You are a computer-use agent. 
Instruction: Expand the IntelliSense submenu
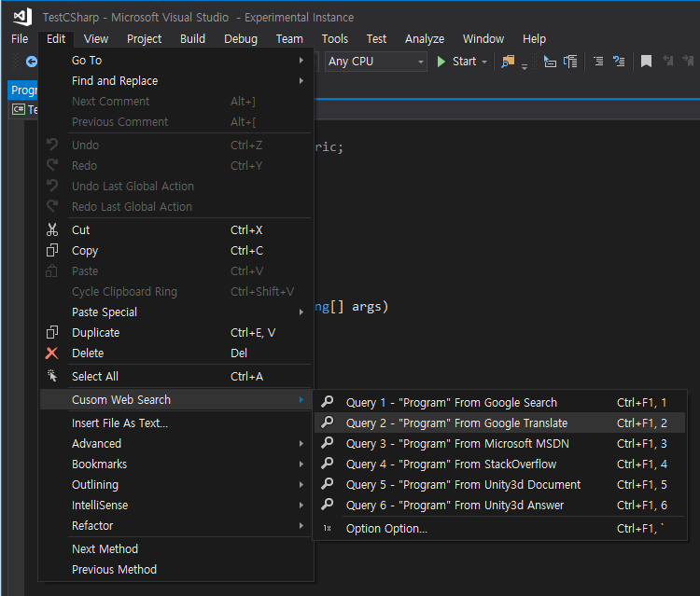(176, 505)
